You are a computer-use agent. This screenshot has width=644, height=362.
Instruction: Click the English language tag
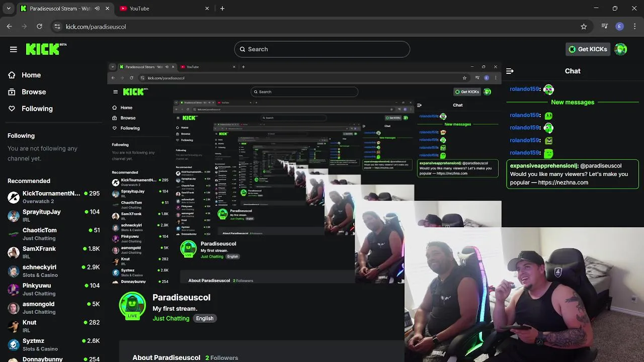[x=205, y=318]
